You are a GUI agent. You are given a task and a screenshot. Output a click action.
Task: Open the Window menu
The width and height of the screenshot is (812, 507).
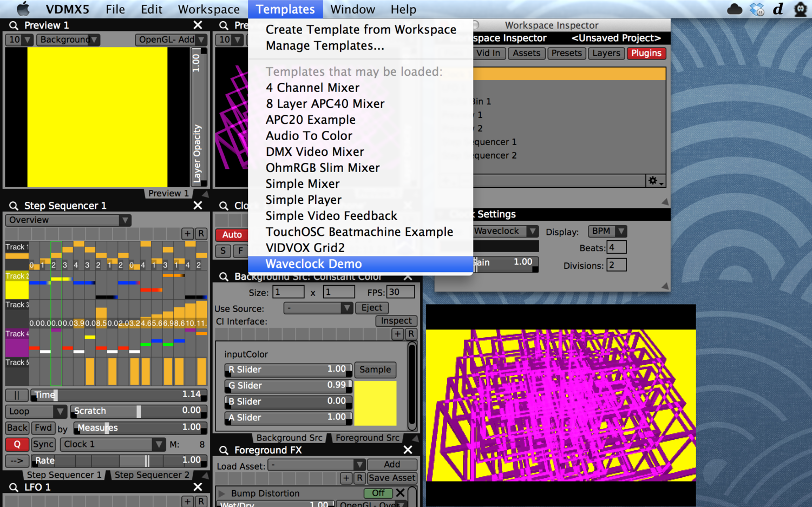click(x=352, y=9)
